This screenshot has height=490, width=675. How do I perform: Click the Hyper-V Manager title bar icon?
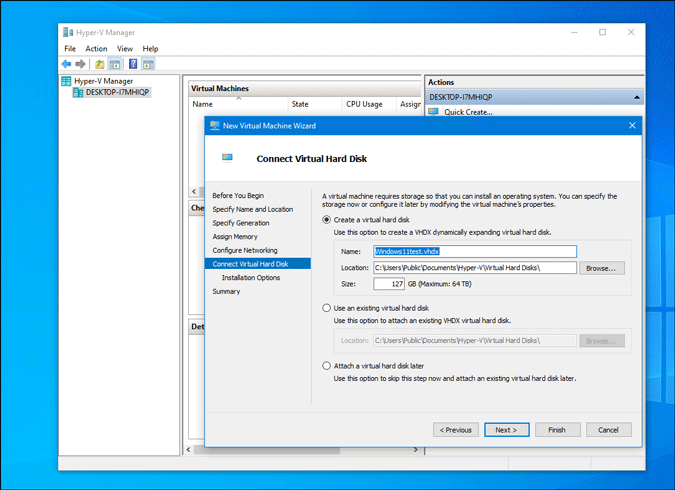(68, 32)
